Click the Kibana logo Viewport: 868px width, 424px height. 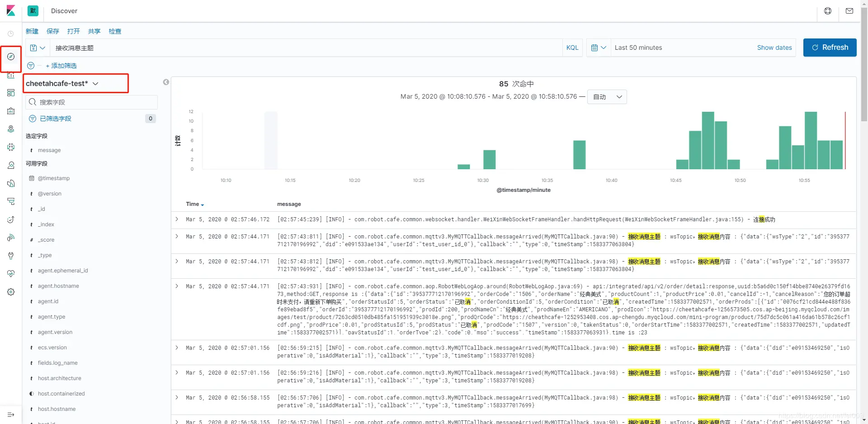pyautogui.click(x=11, y=11)
